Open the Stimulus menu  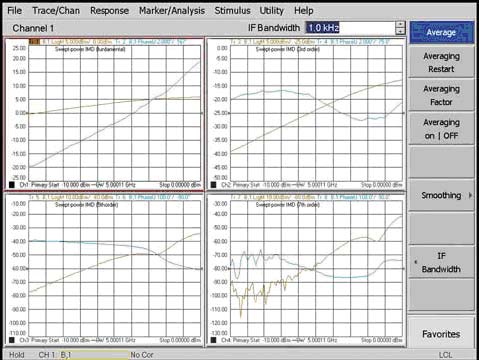(232, 11)
